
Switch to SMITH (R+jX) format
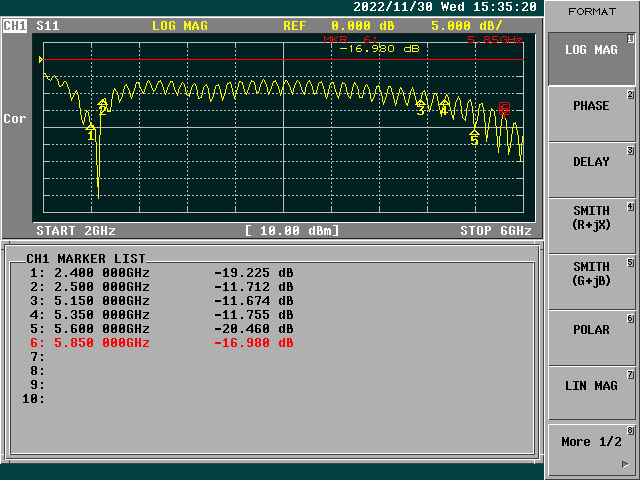[x=591, y=226]
